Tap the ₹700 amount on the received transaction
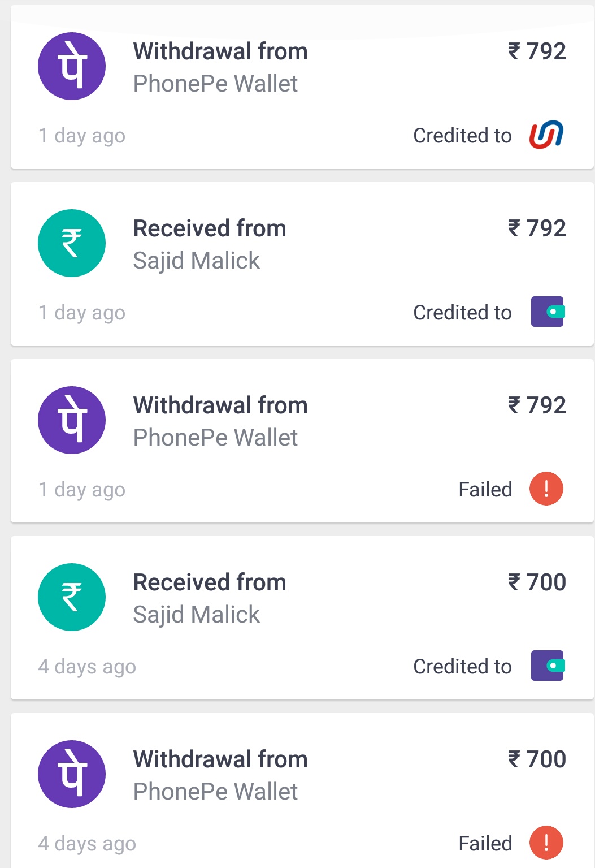595x868 pixels. pos(537,582)
